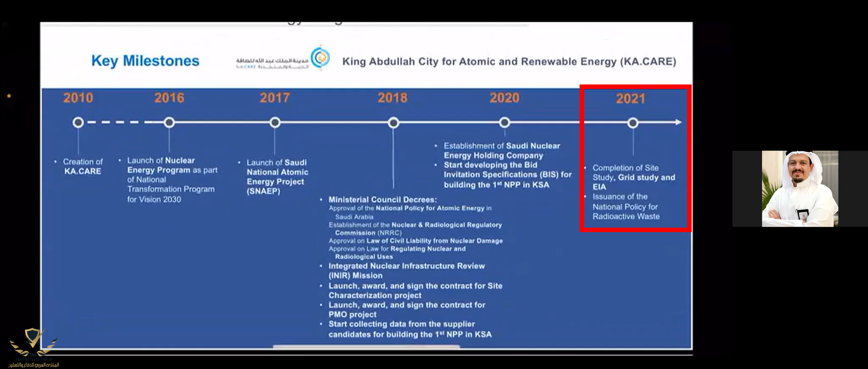Click "Start collecting data from the supplier candidates" bullet
Image resolution: width=868 pixels, height=369 pixels.
click(406, 329)
